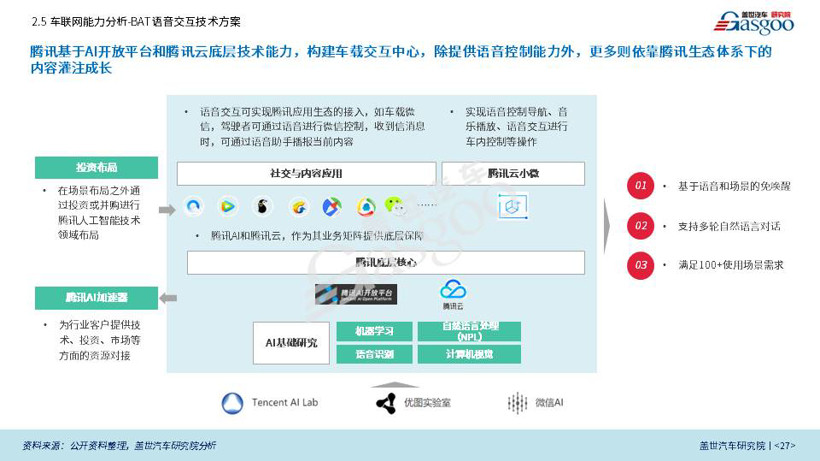Click the Tencent Video play-triangle icon
This screenshot has height=461, width=820.
click(x=227, y=206)
